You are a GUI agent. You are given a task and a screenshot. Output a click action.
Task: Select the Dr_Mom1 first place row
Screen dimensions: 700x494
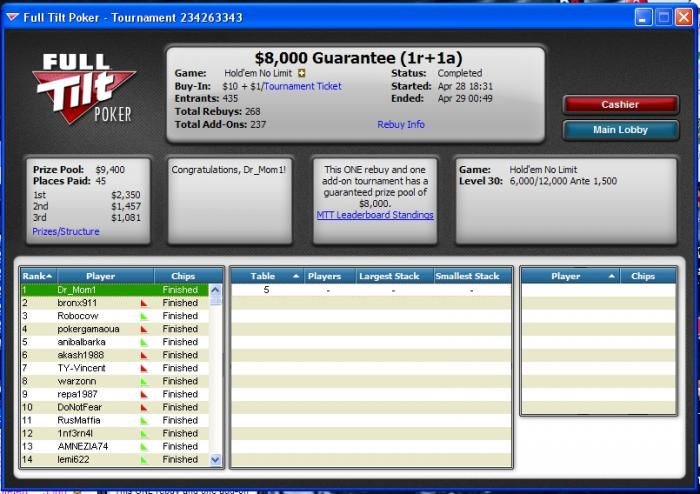click(x=115, y=290)
